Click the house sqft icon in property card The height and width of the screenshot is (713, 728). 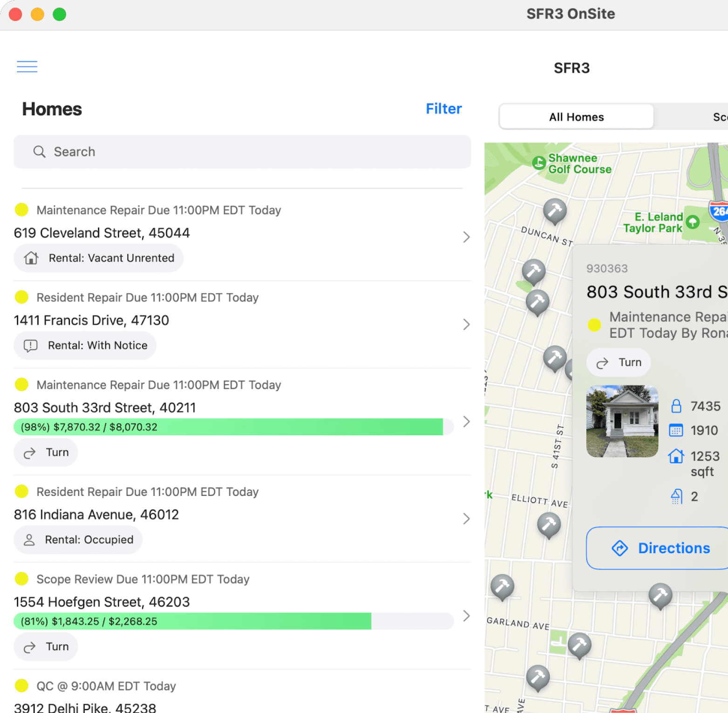(x=676, y=456)
